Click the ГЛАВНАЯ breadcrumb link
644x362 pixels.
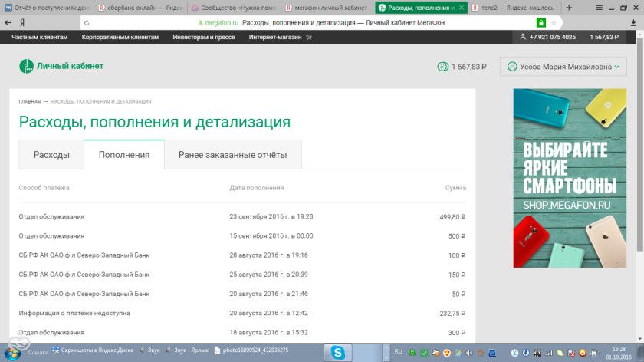pyautogui.click(x=30, y=101)
